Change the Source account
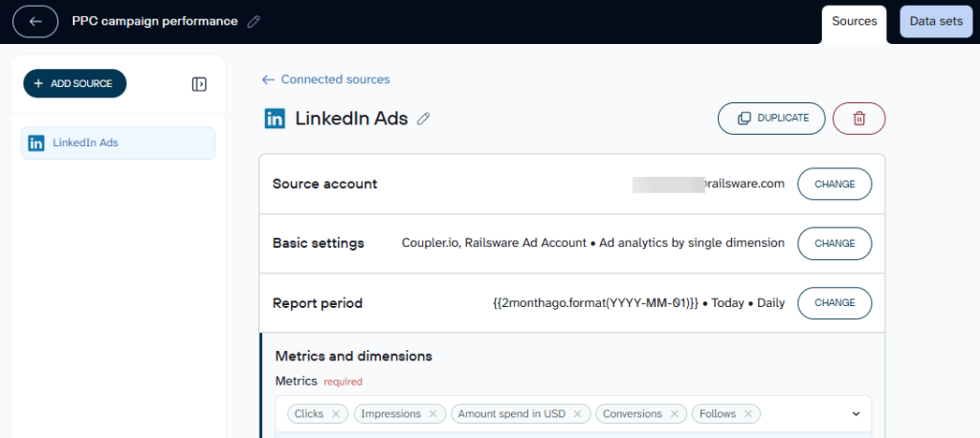 click(x=835, y=184)
